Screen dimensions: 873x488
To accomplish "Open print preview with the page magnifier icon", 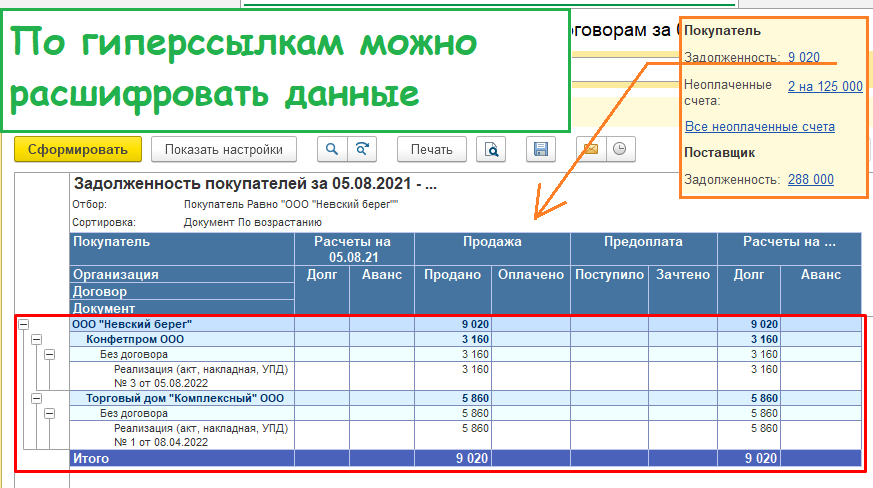I will (x=491, y=149).
